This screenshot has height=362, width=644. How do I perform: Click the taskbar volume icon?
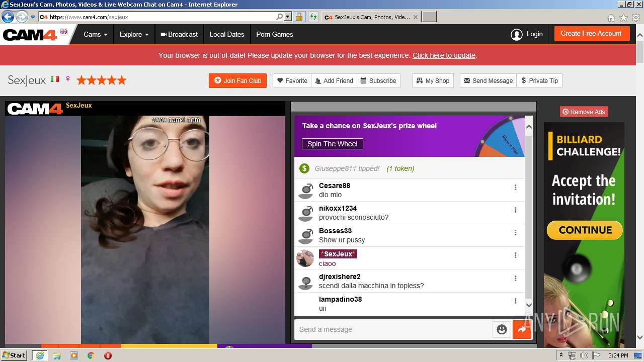584,355
